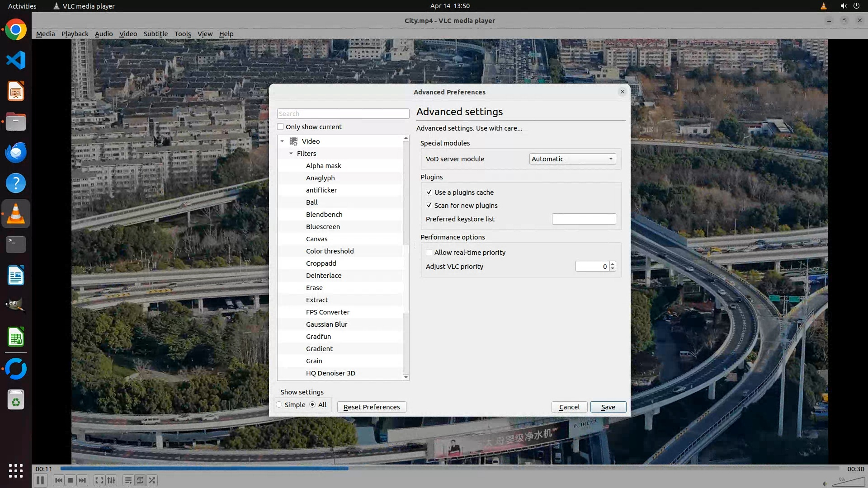Click the playback seek progress bar
Screen dimensions: 868x488
[449, 469]
